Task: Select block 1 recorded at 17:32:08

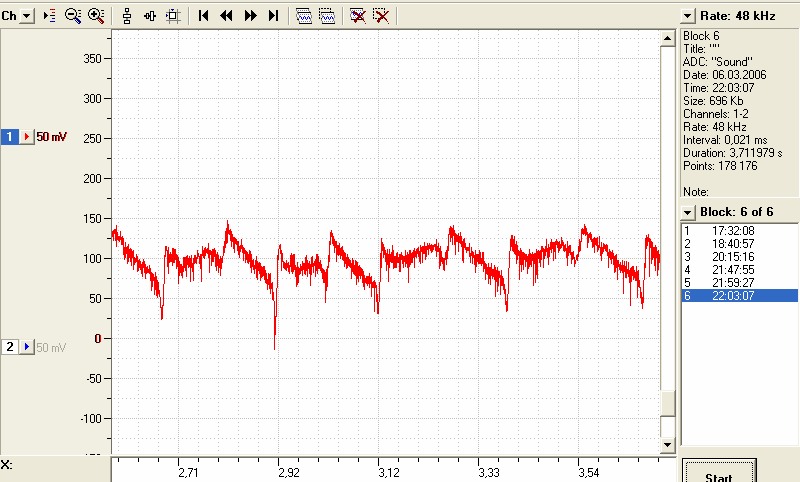Action: 740,231
